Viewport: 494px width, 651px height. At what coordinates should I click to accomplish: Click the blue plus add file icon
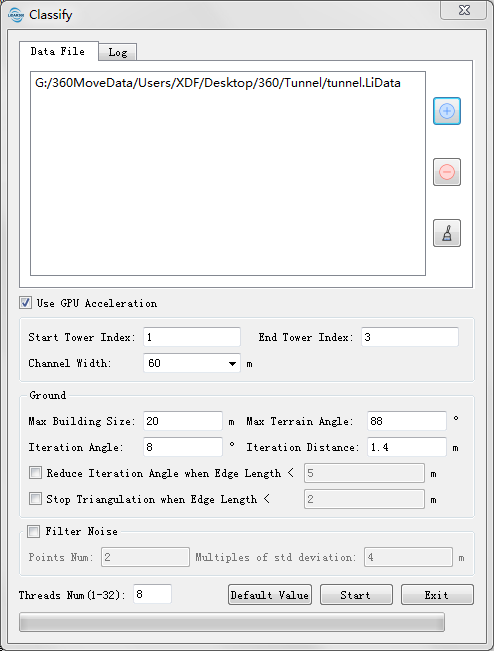click(447, 111)
